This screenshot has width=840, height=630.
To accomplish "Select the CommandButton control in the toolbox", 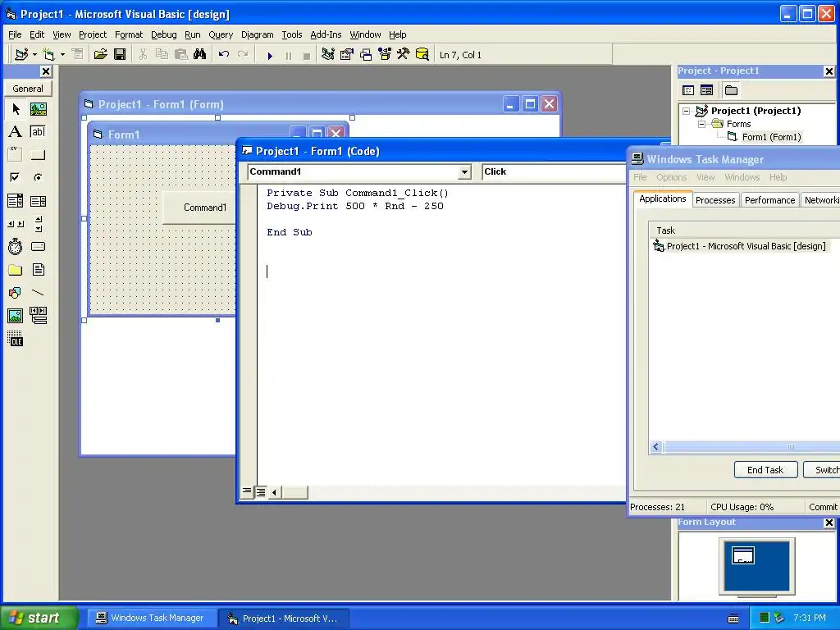I will [x=38, y=155].
